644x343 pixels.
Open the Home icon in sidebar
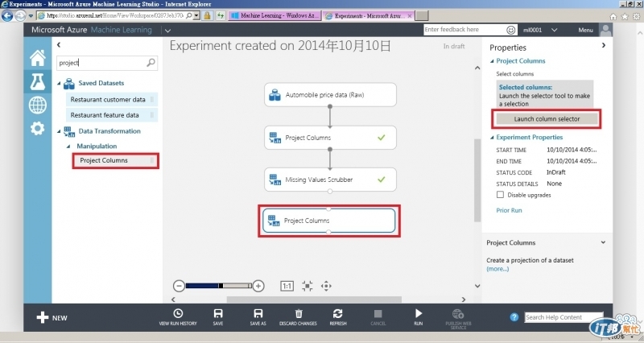[37, 58]
